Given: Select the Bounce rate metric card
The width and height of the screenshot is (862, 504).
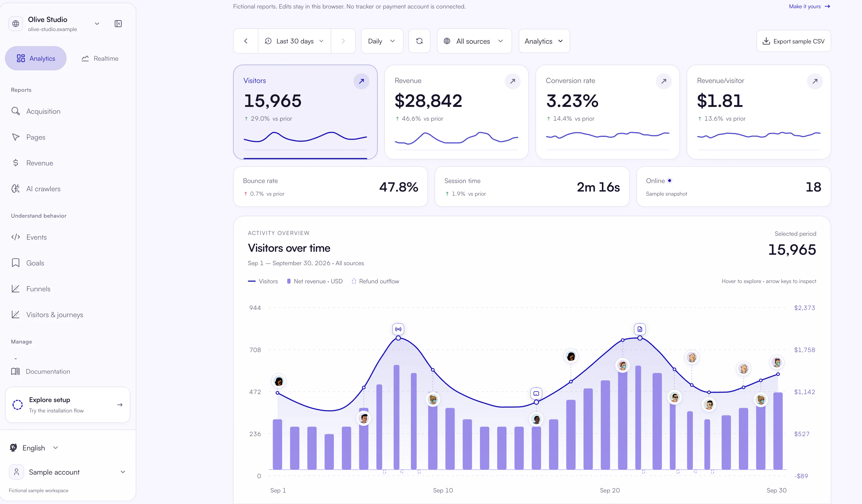Looking at the screenshot, I should click(x=330, y=187).
